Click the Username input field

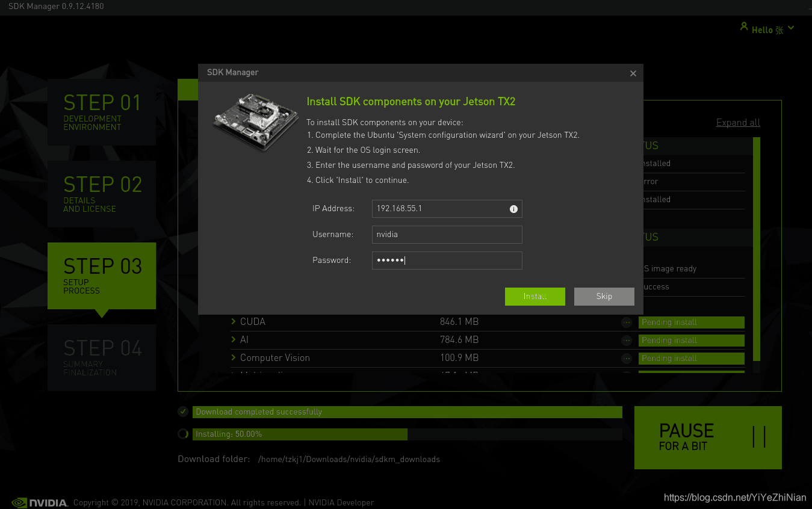pos(447,235)
